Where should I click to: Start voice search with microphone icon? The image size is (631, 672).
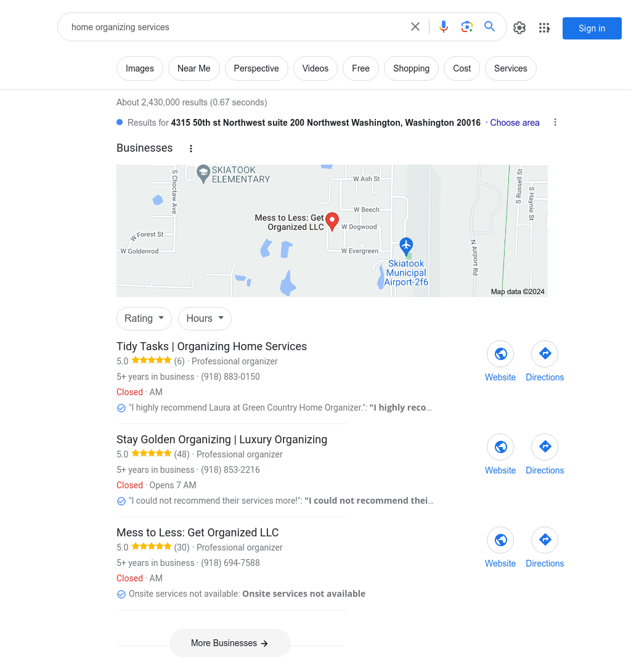(x=444, y=27)
